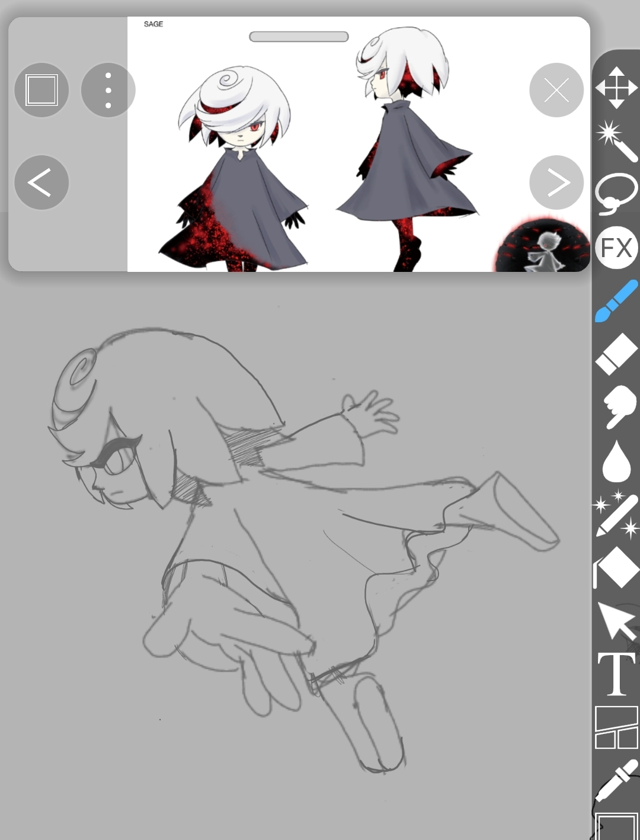
Task: Select the Canvas tool at toolbar bottom
Action: 616,826
